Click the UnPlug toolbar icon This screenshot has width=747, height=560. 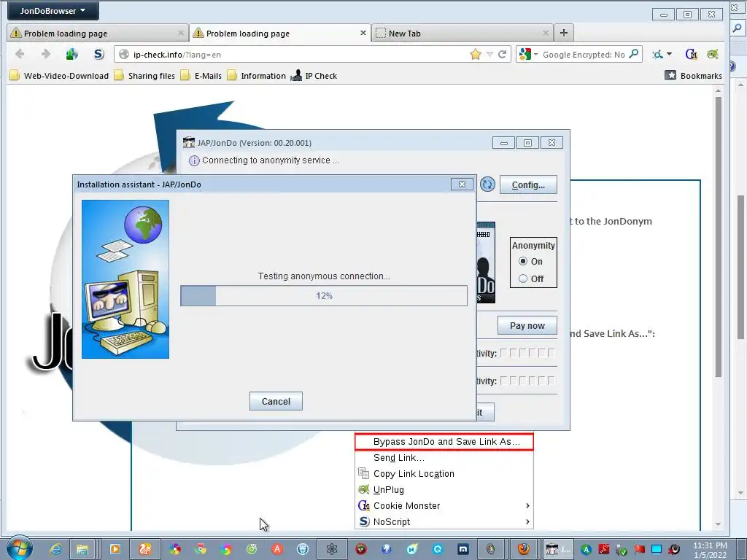click(x=712, y=54)
